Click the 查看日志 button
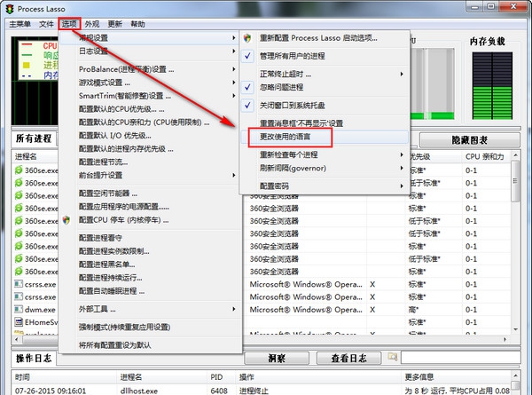The image size is (532, 395). tap(348, 358)
